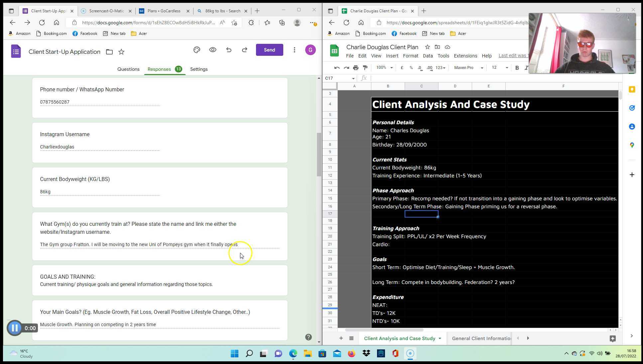Open the form theme palette icon

(196, 50)
